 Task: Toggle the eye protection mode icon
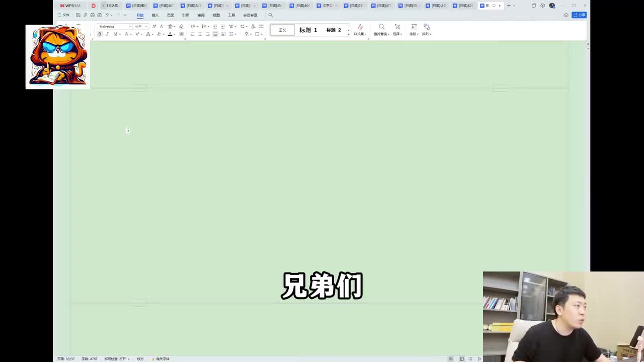click(450, 359)
